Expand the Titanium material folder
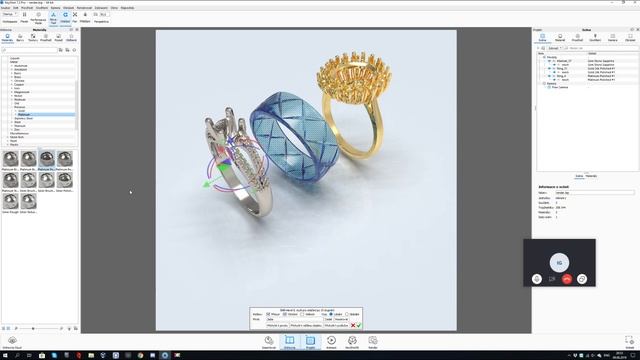This screenshot has height=360, width=640. point(11,126)
